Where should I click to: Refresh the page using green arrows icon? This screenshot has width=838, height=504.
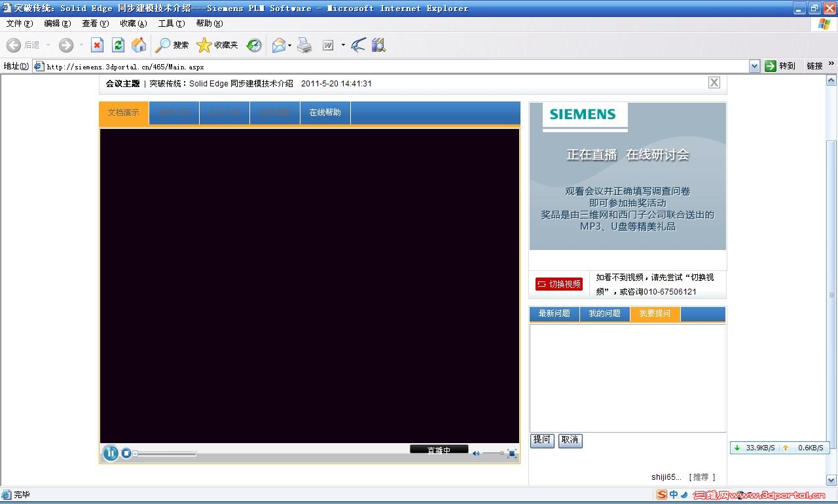(118, 45)
